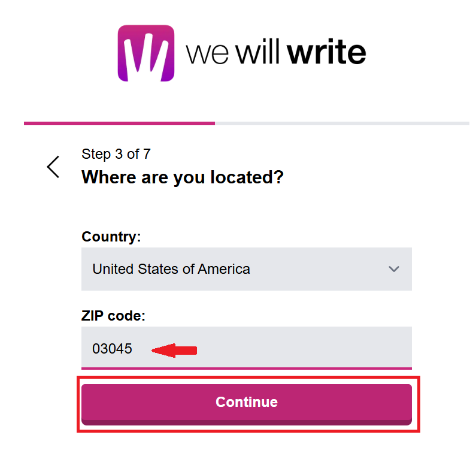The image size is (476, 471).
Task: Go back using the left chevron arrow
Action: 53,167
